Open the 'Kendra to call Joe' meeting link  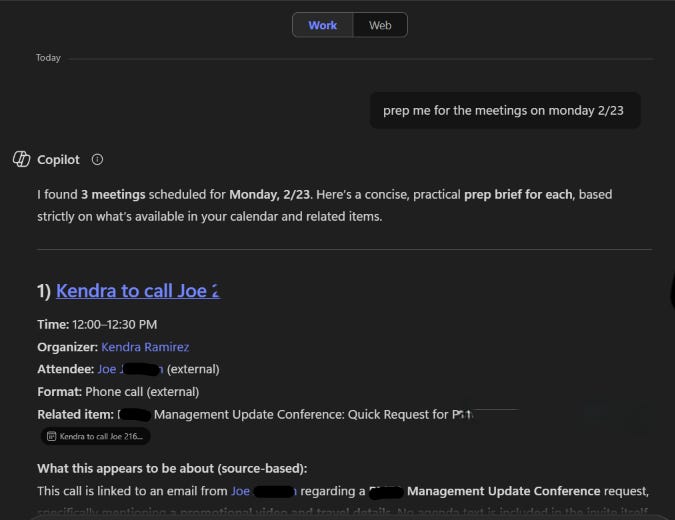pos(138,291)
